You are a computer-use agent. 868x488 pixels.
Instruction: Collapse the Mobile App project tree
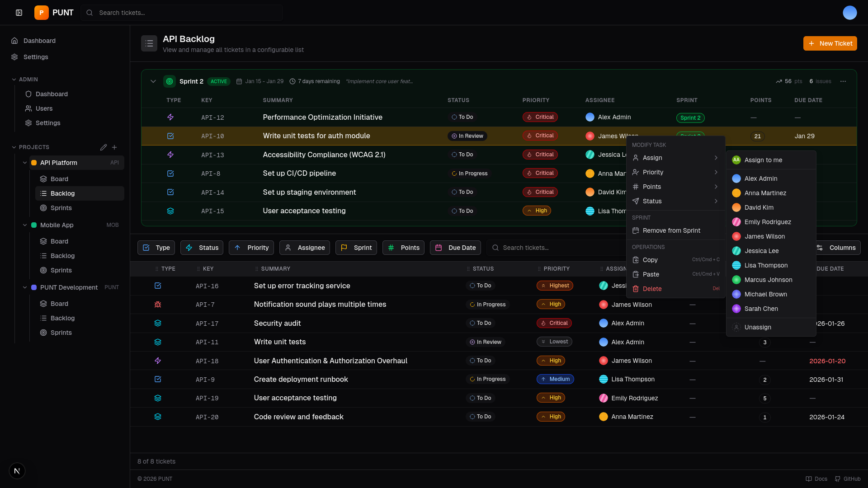coord(25,225)
